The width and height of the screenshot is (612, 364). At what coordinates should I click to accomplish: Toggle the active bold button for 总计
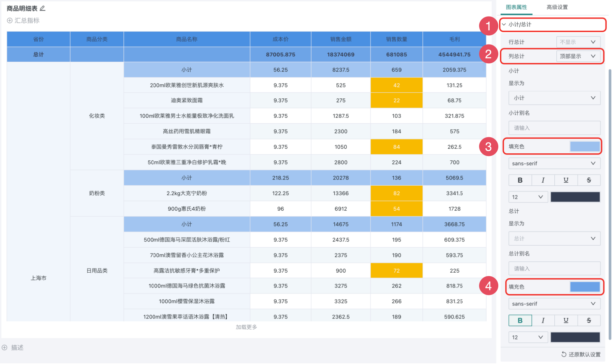point(520,321)
